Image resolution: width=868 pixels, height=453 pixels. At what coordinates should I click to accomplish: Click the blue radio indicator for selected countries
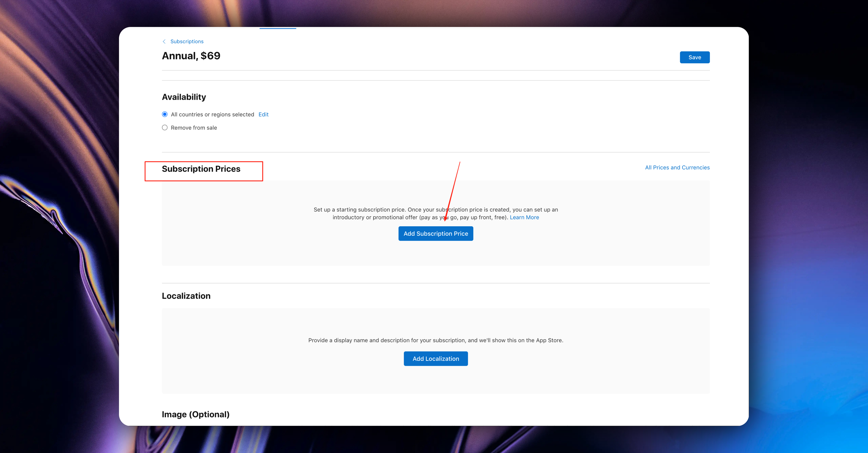165,114
